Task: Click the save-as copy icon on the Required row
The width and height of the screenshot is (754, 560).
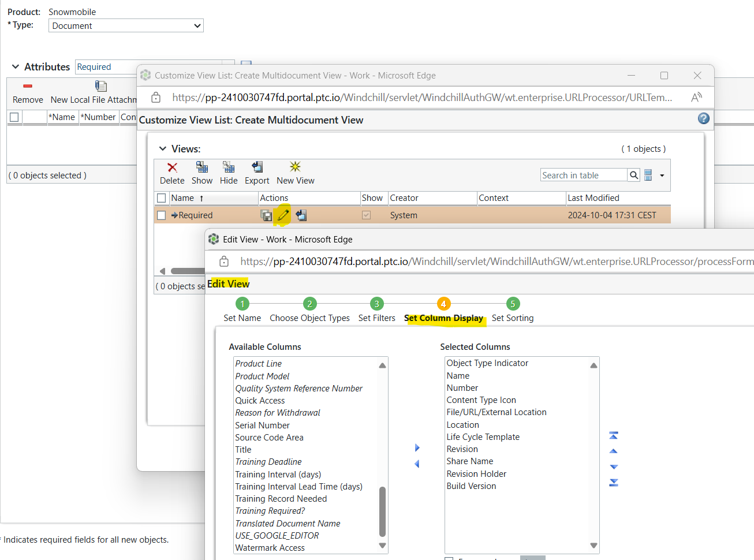Action: pyautogui.click(x=267, y=215)
